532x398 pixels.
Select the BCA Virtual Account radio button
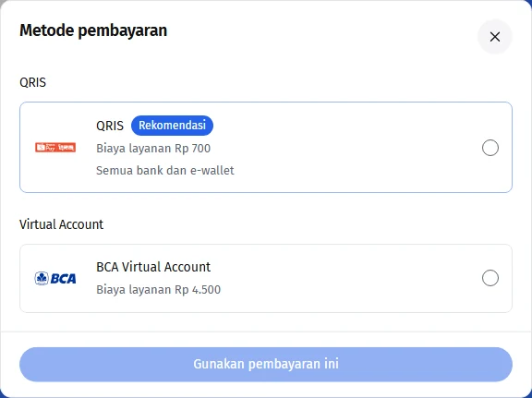490,278
